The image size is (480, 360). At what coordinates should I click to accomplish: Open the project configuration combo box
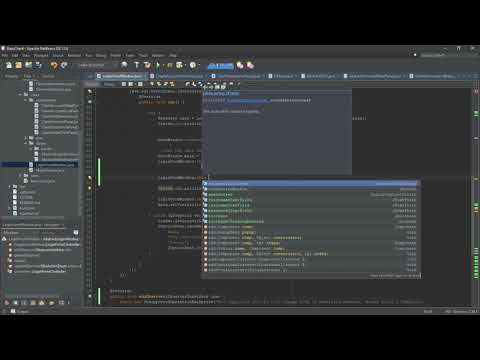pos(97,65)
